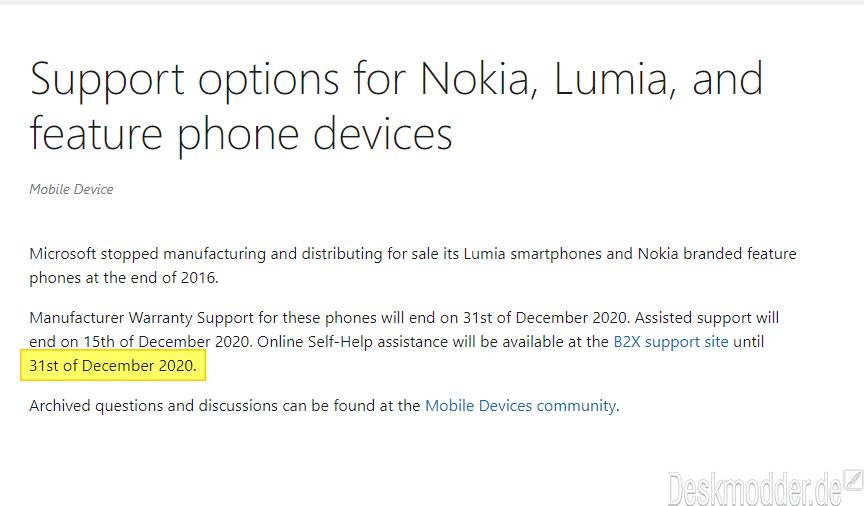Click the Mobile Device subtitle text
864x506 pixels.
[71, 189]
